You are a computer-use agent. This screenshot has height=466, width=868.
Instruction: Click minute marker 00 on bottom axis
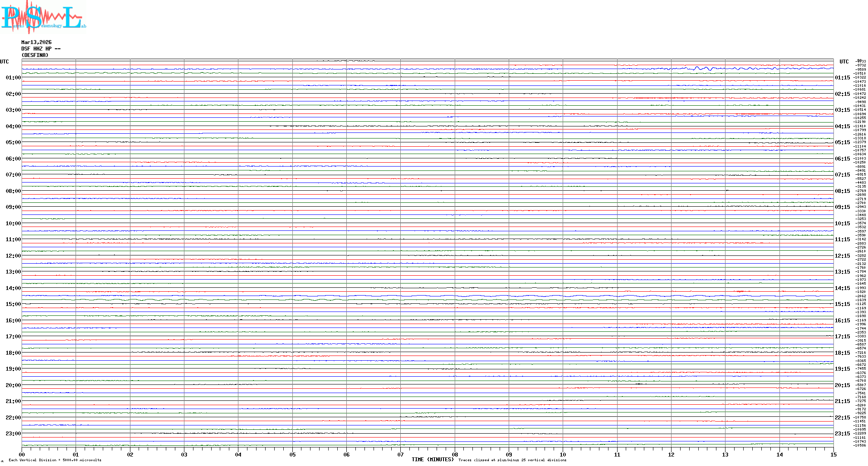pos(22,455)
